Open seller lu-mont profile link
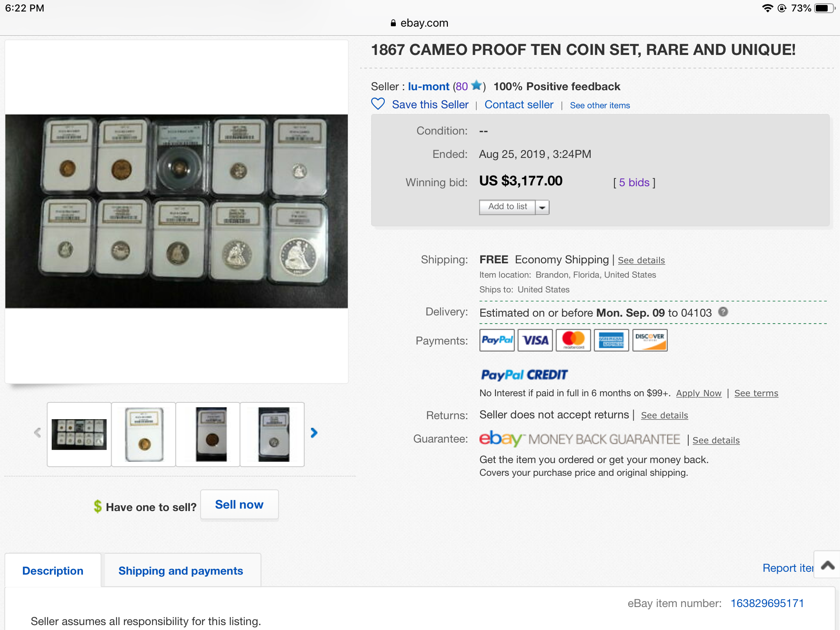Screen dimensions: 840x630 (x=429, y=87)
